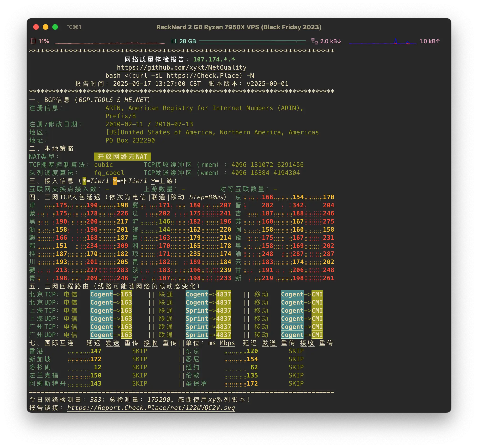Click the total detection count 179290
The width and height of the screenshot is (478, 448).
pos(159,399)
